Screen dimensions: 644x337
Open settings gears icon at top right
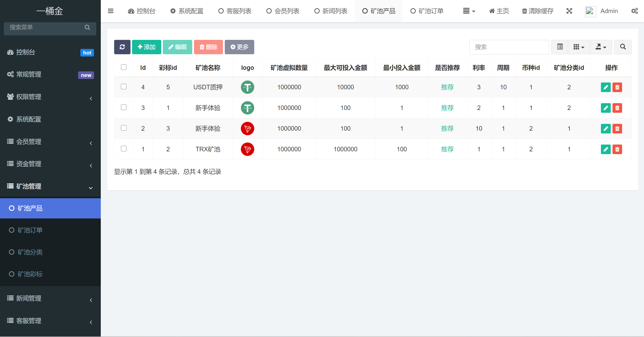[x=634, y=11]
